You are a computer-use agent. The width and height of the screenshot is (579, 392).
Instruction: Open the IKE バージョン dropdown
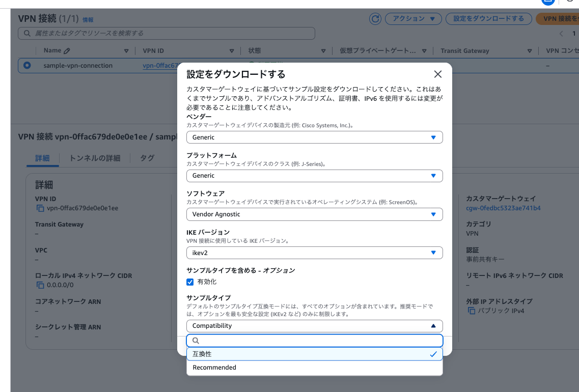314,253
